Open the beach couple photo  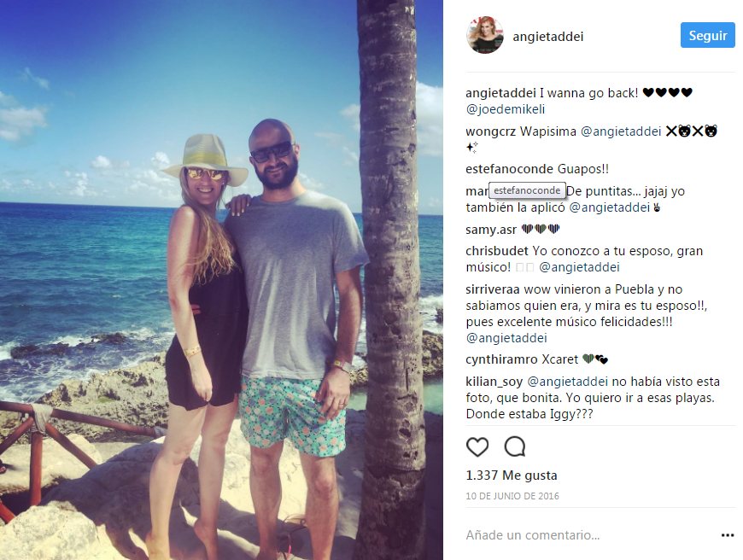click(x=221, y=280)
